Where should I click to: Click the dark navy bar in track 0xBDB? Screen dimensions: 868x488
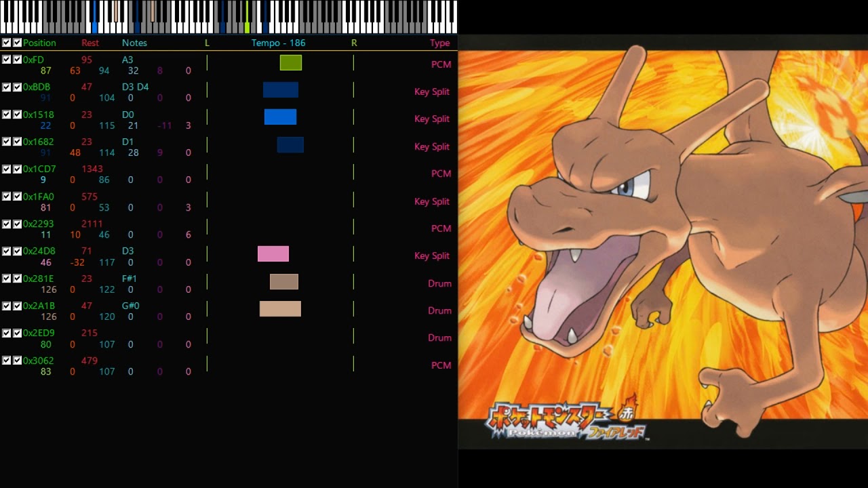[x=281, y=90]
